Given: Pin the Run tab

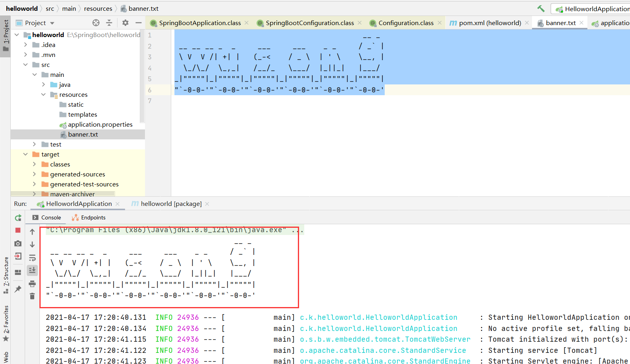Looking at the screenshot, I should [18, 289].
